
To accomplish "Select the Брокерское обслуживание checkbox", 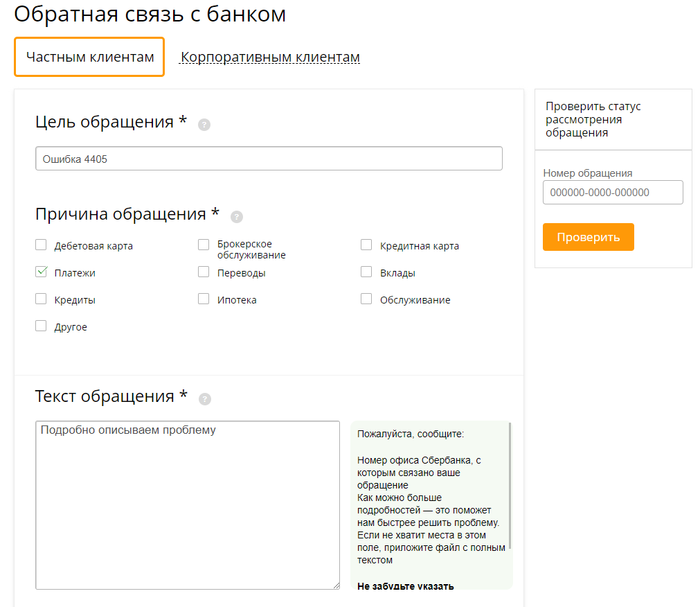I will [204, 245].
